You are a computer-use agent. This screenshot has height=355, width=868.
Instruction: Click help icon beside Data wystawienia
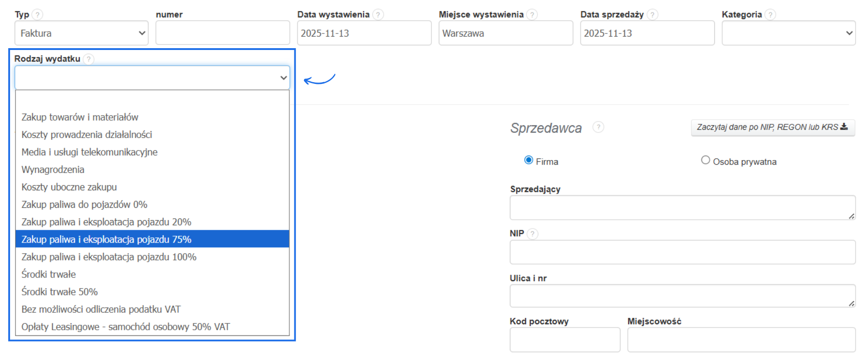coord(378,15)
